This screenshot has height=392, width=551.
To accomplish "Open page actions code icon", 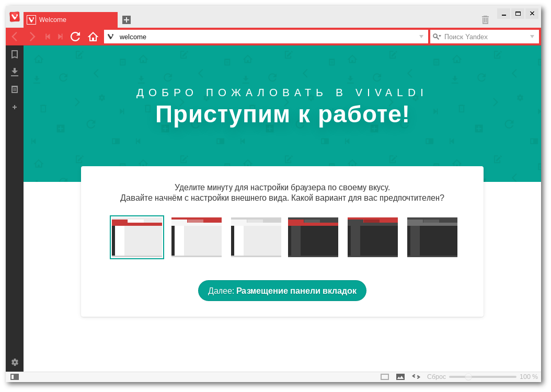I will (416, 376).
